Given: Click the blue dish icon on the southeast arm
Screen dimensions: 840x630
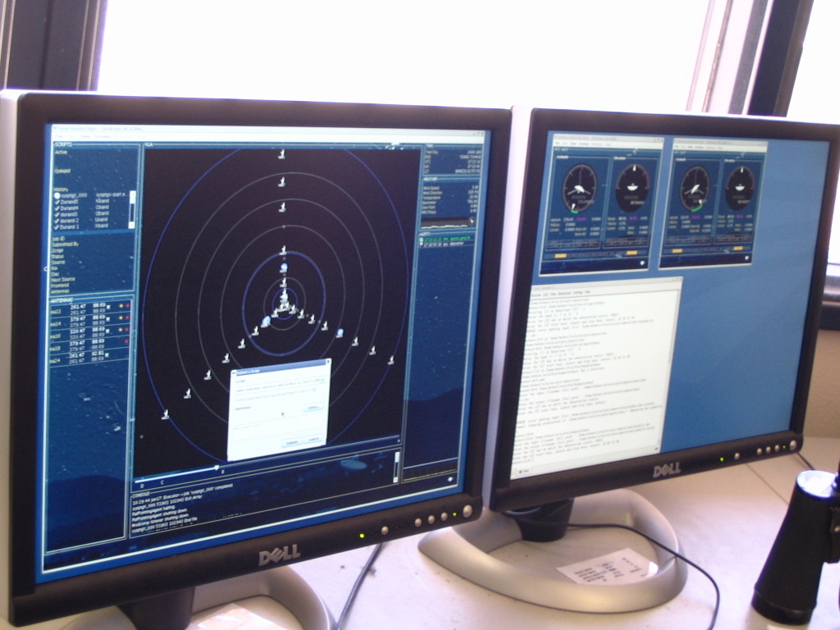Looking at the screenshot, I should point(339,333).
